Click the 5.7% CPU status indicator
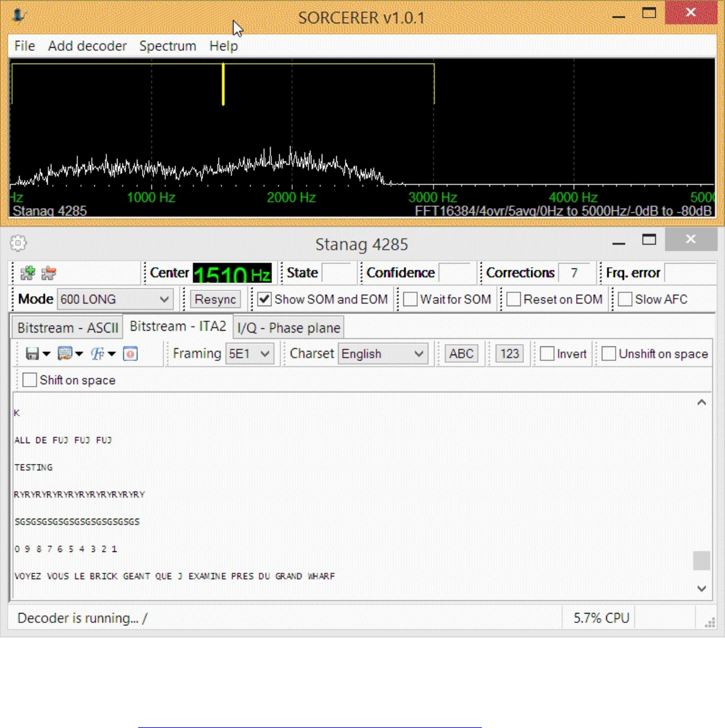Image resolution: width=725 pixels, height=728 pixels. [601, 618]
